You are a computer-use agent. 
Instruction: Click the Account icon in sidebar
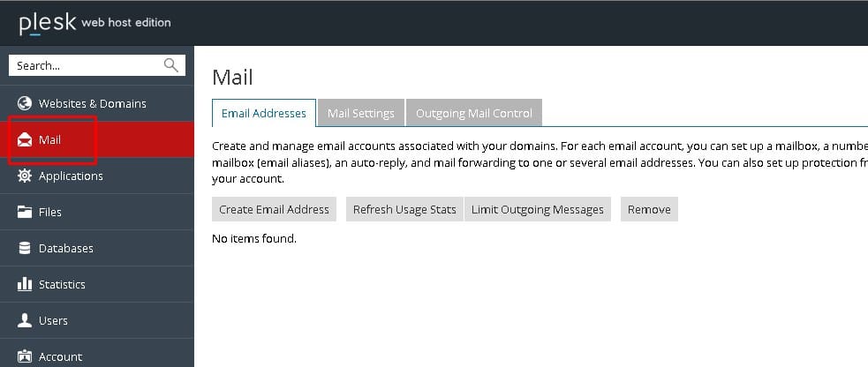[25, 356]
